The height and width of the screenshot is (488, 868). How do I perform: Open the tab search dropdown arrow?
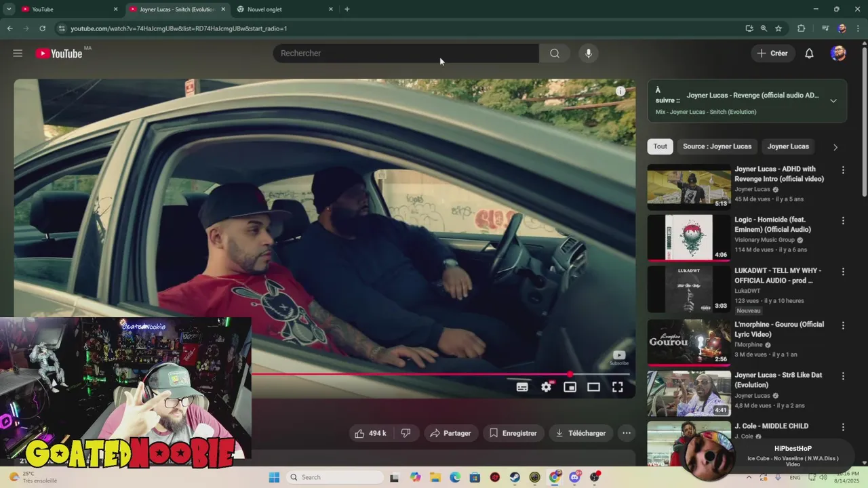[x=9, y=9]
